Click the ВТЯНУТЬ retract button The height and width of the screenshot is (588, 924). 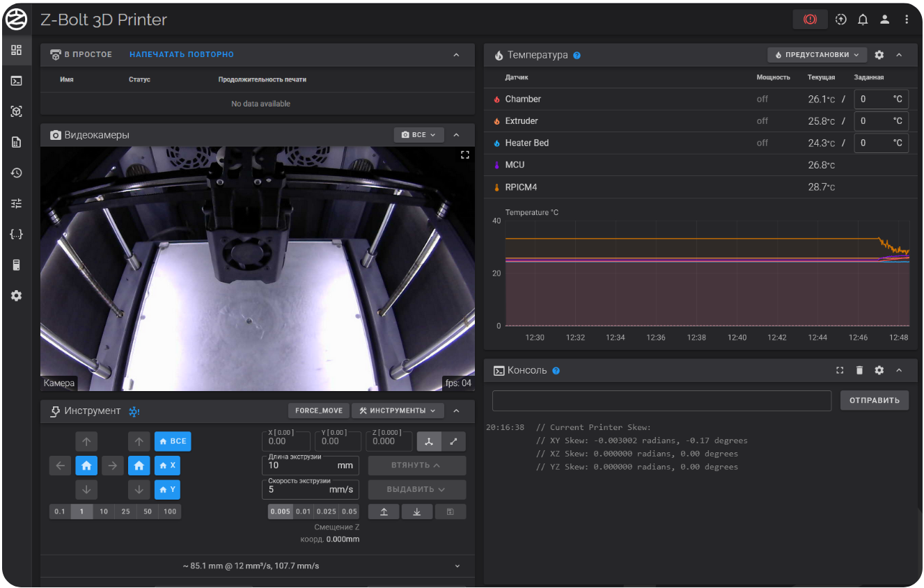pos(417,466)
